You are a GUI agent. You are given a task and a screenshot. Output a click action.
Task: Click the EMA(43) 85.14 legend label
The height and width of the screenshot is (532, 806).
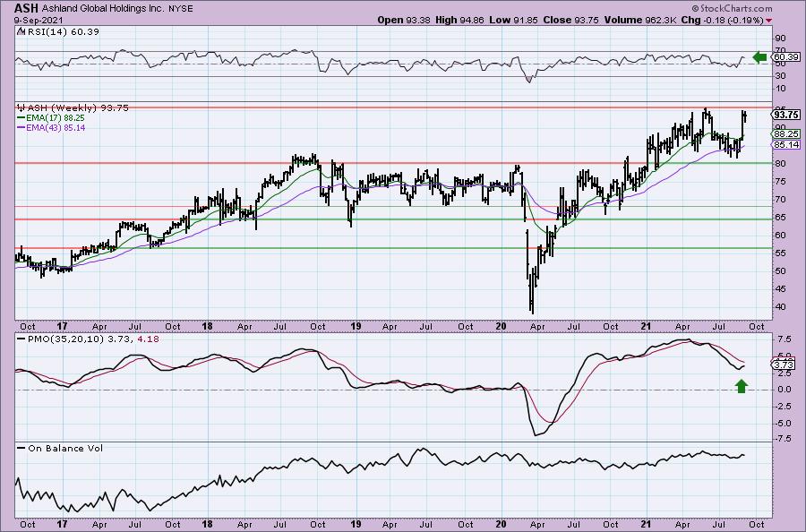pyautogui.click(x=56, y=127)
